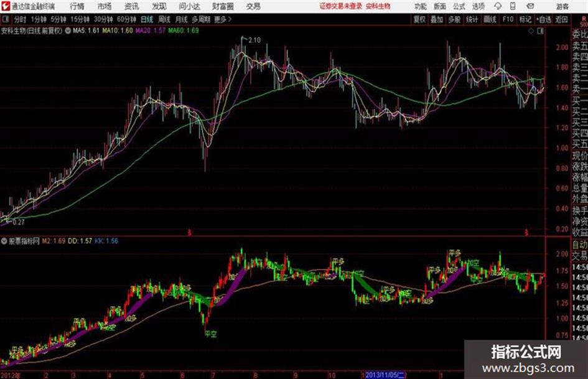Screen dimensions: 588x379
Task: Click the MA5: 1.61 indicator value
Action: click(86, 30)
